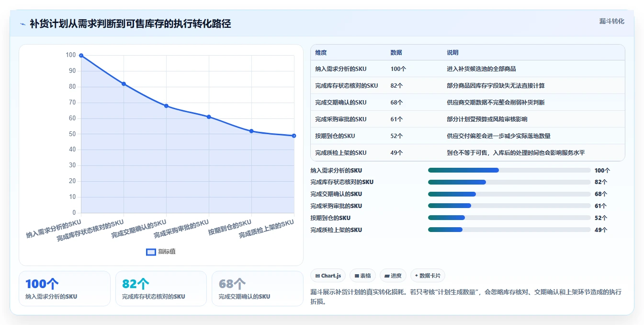Click the icon in the 表格 chip
This screenshot has height=325, width=644.
(x=357, y=276)
